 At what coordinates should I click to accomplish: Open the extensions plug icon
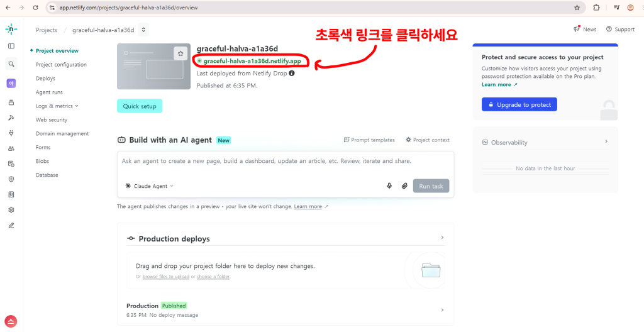pyautogui.click(x=11, y=133)
